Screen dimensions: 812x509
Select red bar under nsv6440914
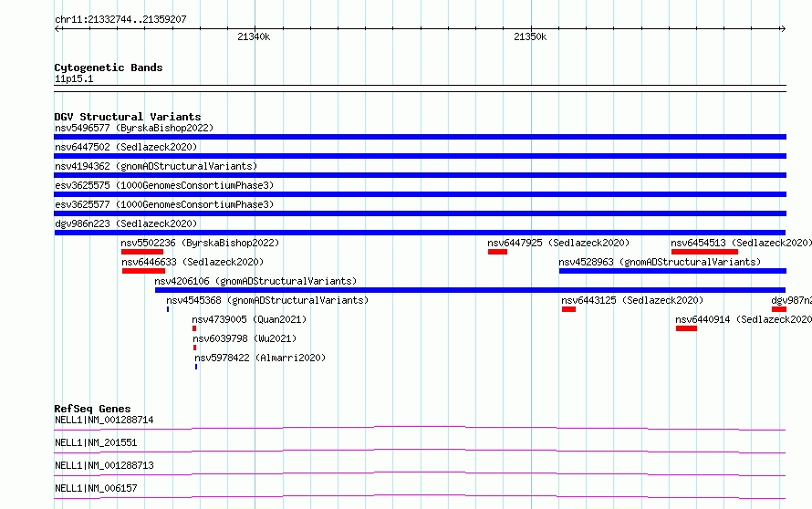(686, 328)
